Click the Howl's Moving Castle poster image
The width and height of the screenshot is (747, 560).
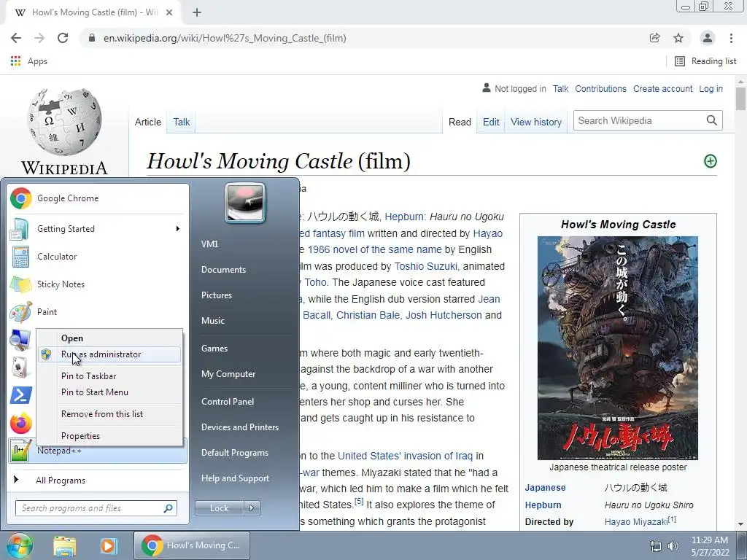pyautogui.click(x=617, y=348)
